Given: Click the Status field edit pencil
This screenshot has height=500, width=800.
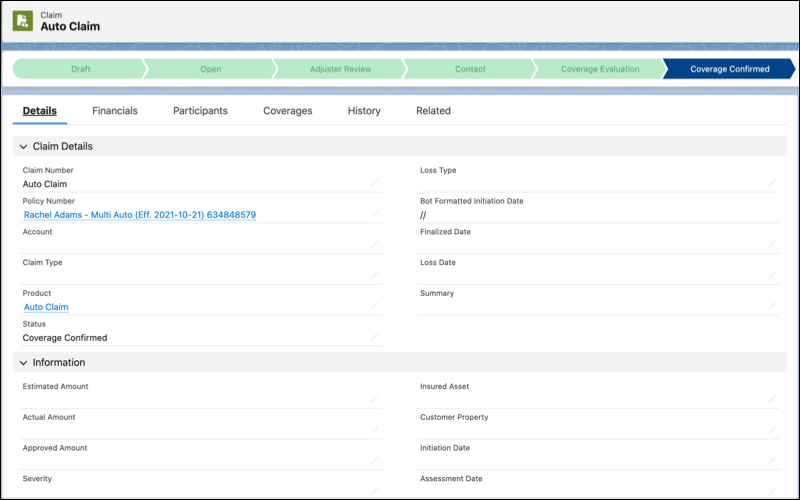Looking at the screenshot, I should coord(374,337).
